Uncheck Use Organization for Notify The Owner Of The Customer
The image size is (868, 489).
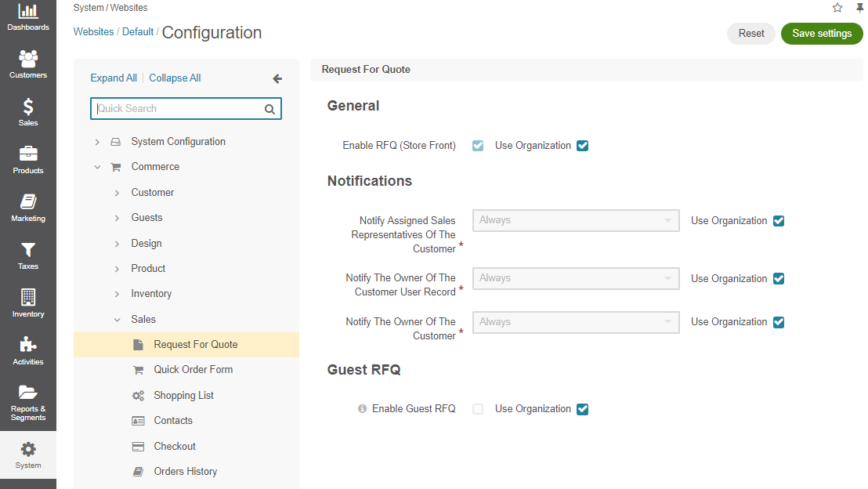779,322
